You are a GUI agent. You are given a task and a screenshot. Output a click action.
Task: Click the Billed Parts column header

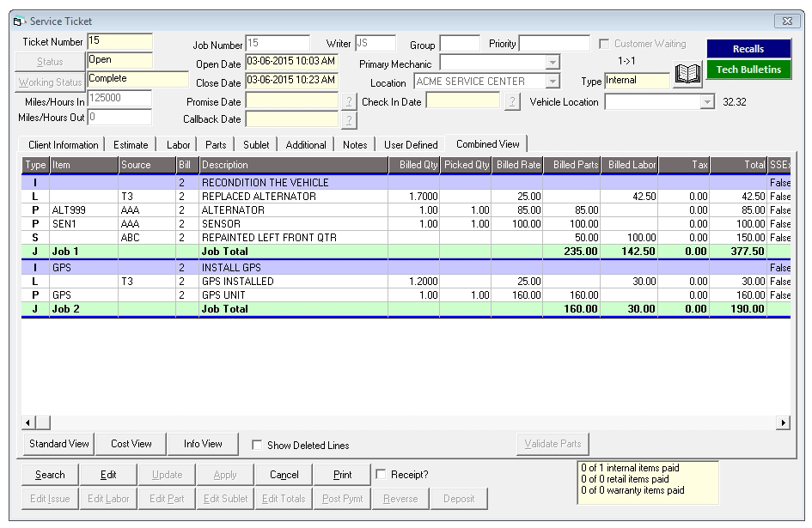[x=571, y=165]
